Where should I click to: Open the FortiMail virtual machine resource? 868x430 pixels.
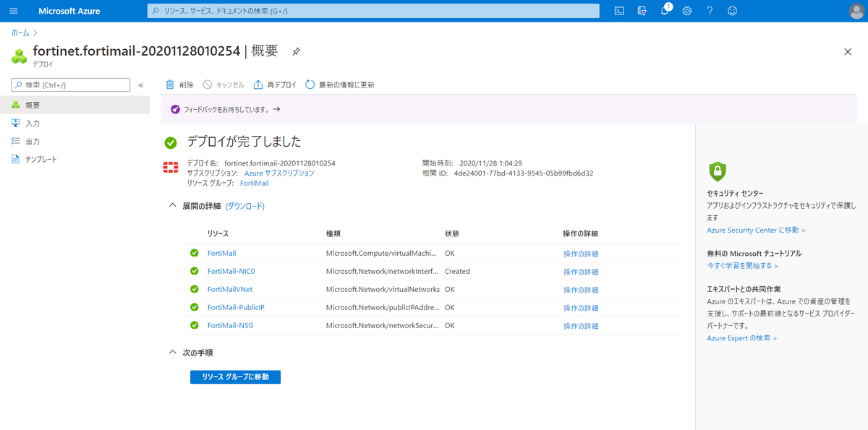[221, 254]
